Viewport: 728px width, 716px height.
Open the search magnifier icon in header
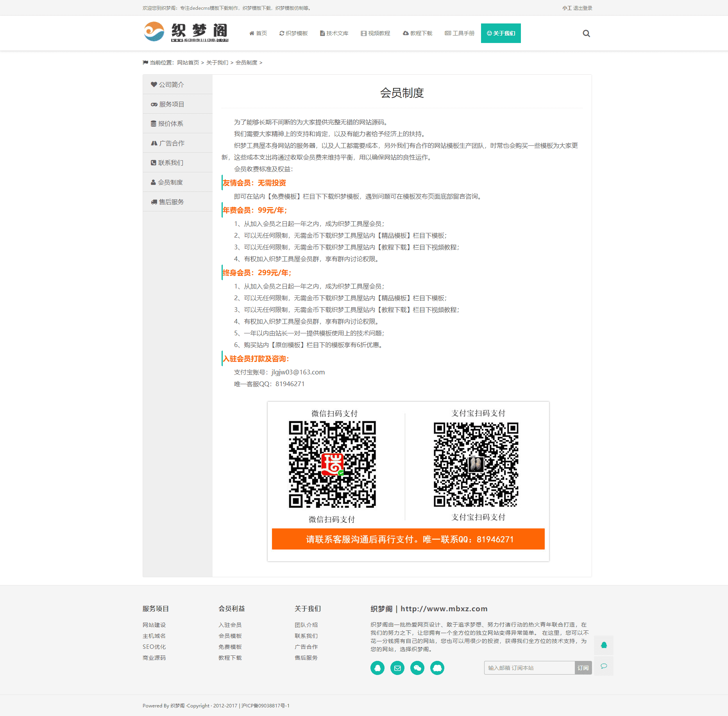tap(586, 33)
